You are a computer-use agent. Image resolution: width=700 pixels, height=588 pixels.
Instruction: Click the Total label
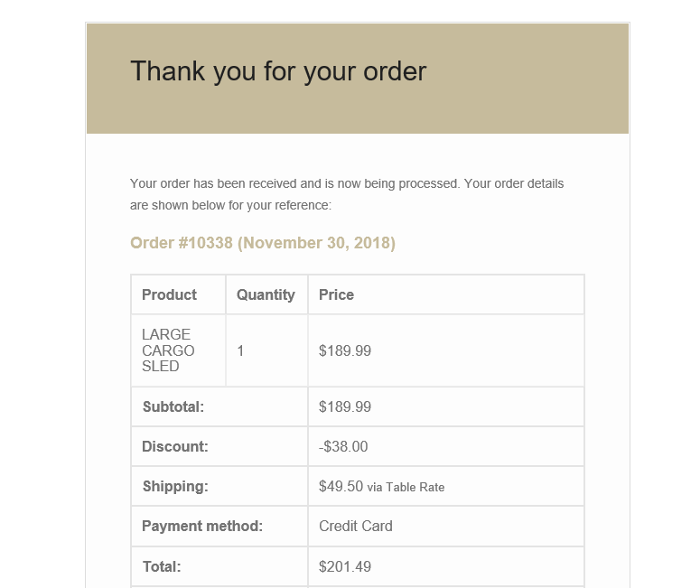pyautogui.click(x=162, y=566)
